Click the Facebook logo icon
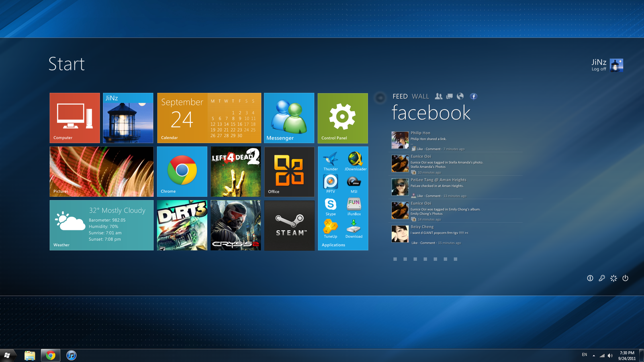 pyautogui.click(x=473, y=96)
